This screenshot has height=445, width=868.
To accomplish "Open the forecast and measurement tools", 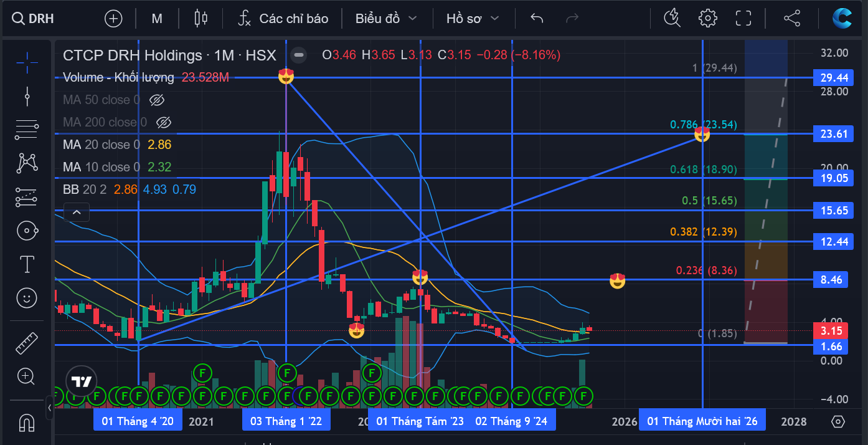I will (27, 197).
